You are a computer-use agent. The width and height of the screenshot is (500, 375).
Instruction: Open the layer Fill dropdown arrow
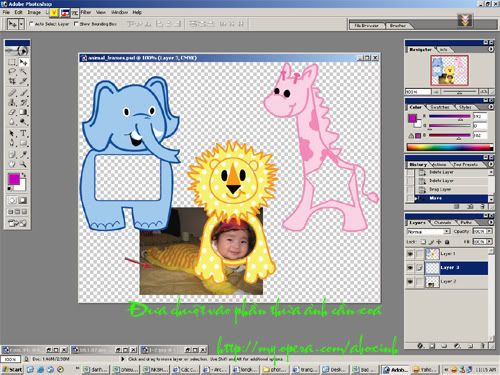pyautogui.click(x=490, y=241)
